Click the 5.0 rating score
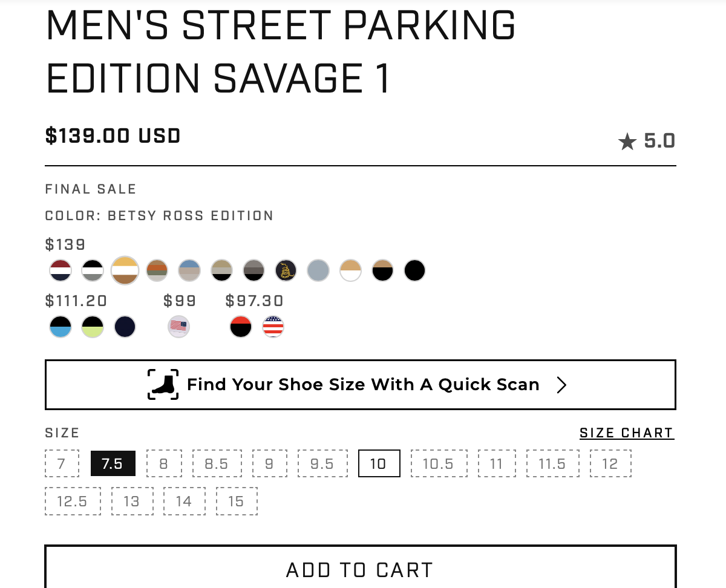This screenshot has width=726, height=588. tap(659, 141)
